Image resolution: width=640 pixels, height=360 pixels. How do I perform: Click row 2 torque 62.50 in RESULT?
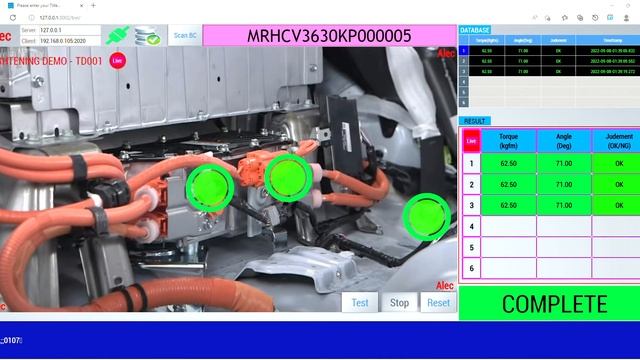[509, 184]
